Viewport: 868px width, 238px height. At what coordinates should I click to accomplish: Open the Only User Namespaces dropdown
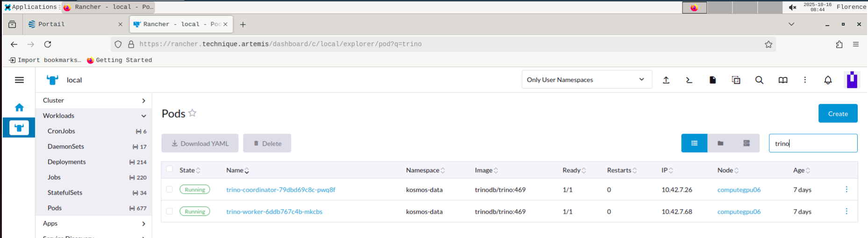(586, 80)
